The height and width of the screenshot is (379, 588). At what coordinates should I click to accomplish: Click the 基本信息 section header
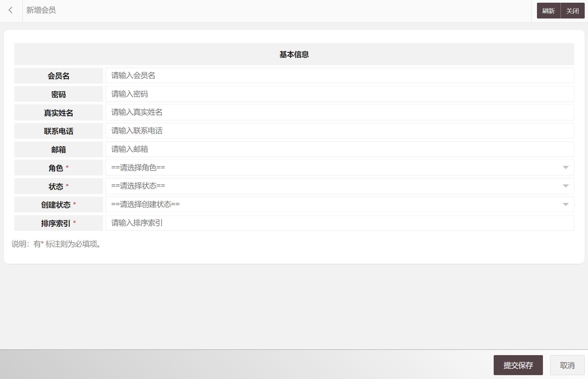(294, 54)
